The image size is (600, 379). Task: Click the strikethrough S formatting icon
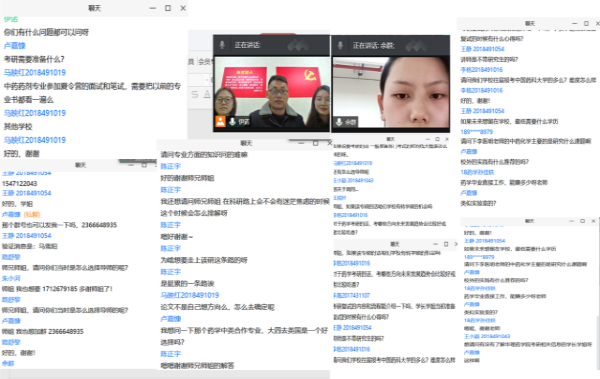coord(195,94)
